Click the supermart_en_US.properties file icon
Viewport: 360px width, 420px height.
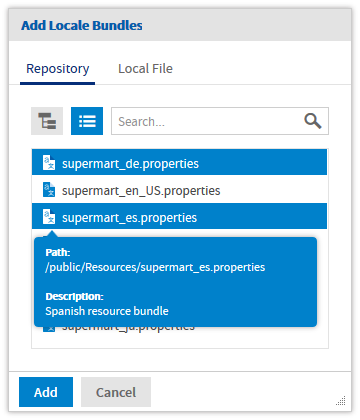coord(49,189)
